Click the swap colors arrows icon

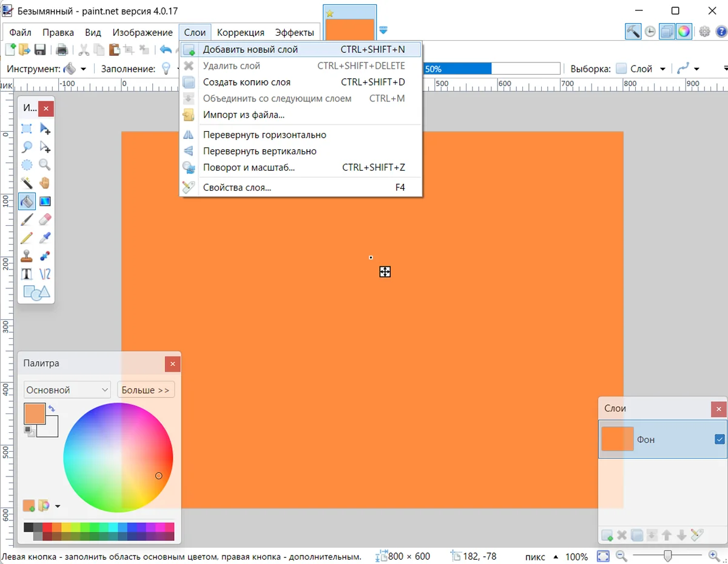coord(52,409)
